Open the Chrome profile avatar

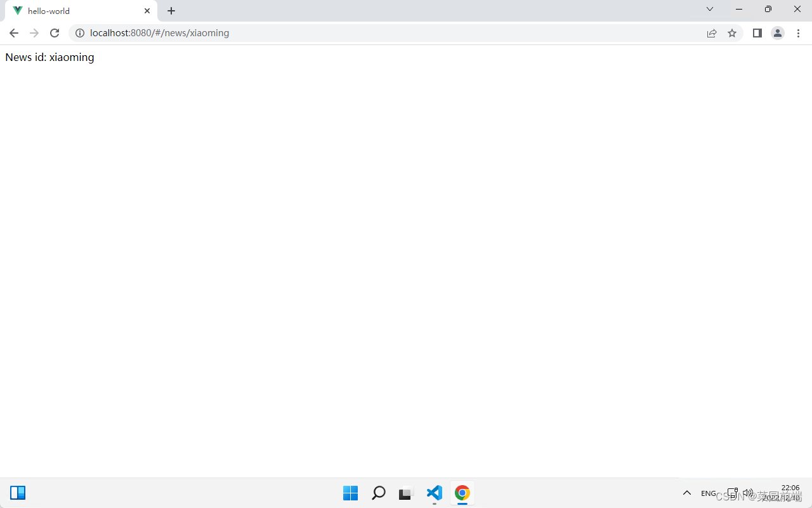[778, 33]
